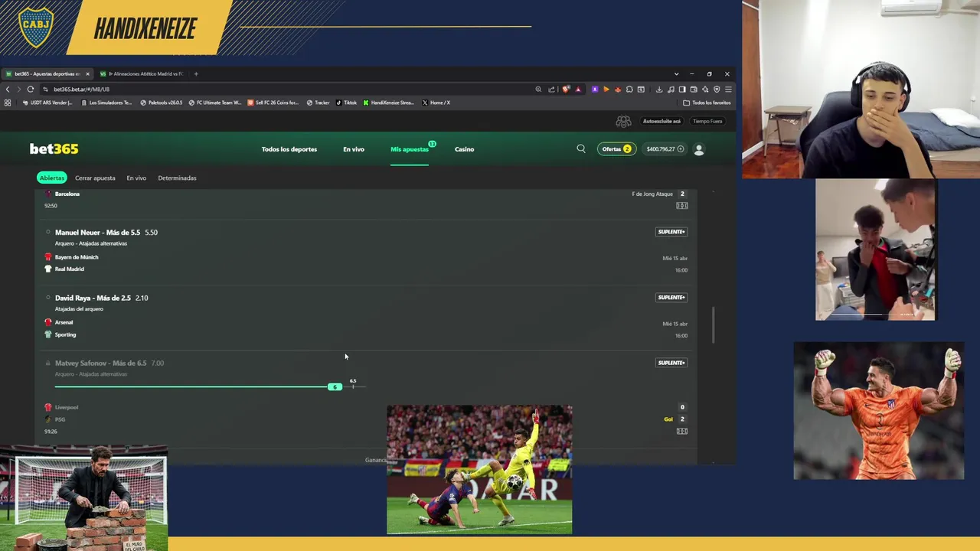
Task: Click Real Madrid shirt icon
Action: pyautogui.click(x=47, y=269)
